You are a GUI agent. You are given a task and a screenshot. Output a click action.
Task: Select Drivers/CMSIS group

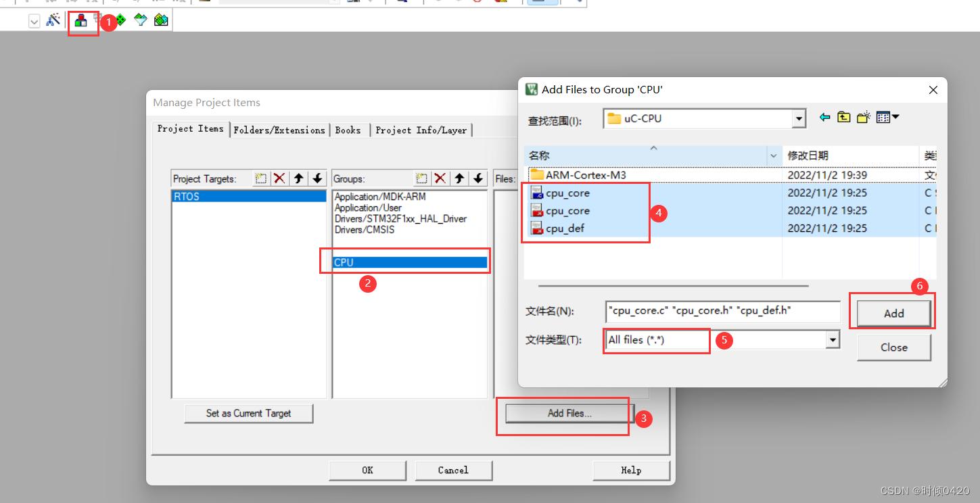tap(365, 229)
